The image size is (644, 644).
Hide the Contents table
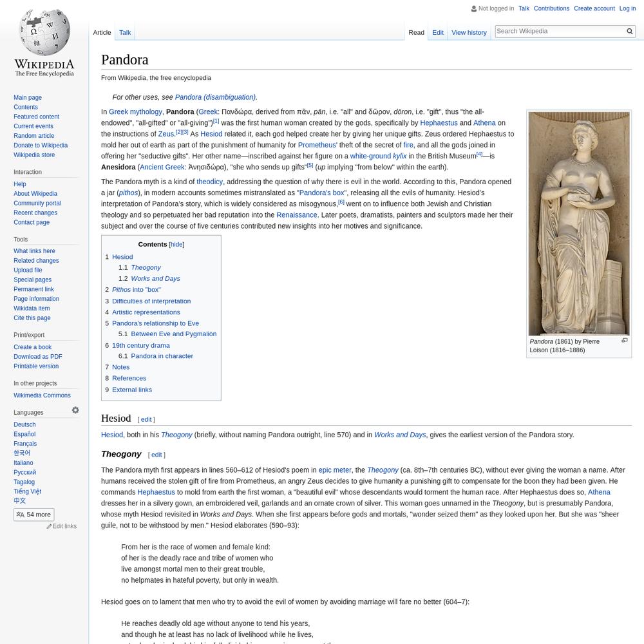pos(176,244)
